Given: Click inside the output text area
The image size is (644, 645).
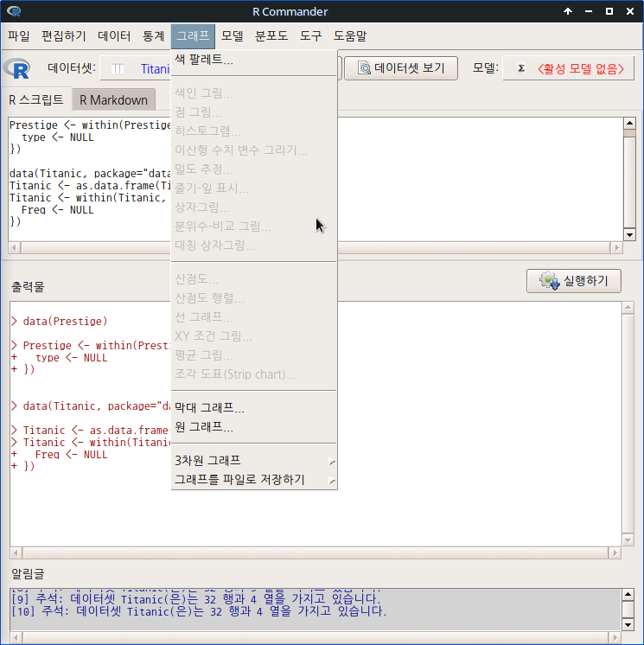Looking at the screenshot, I should [x=480, y=424].
